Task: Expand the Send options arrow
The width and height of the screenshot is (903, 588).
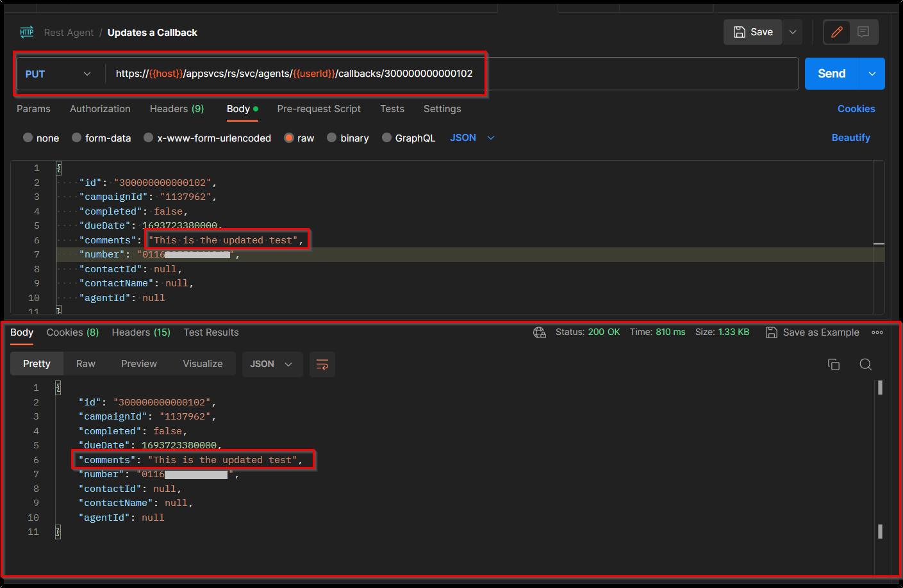Action: coord(872,74)
